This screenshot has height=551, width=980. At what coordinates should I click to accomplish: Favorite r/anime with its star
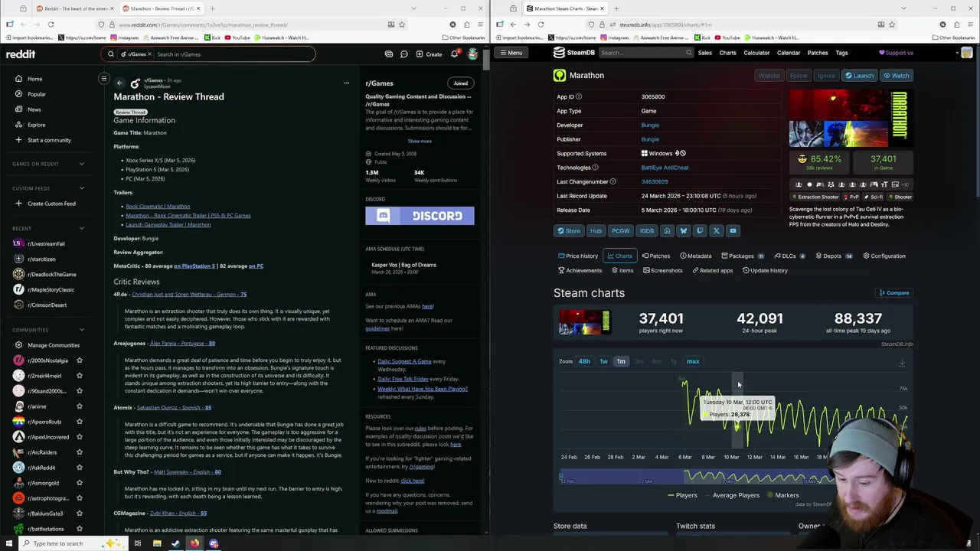79,406
